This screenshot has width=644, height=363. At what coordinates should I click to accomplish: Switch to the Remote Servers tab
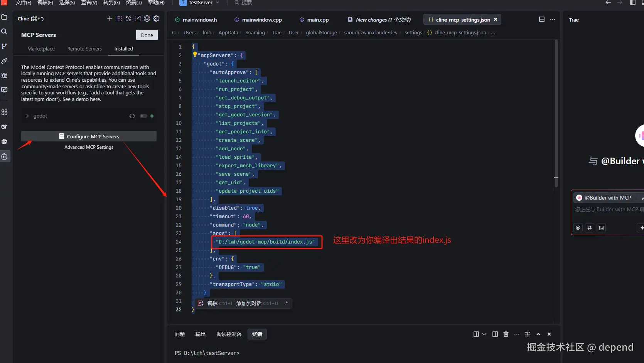point(84,49)
